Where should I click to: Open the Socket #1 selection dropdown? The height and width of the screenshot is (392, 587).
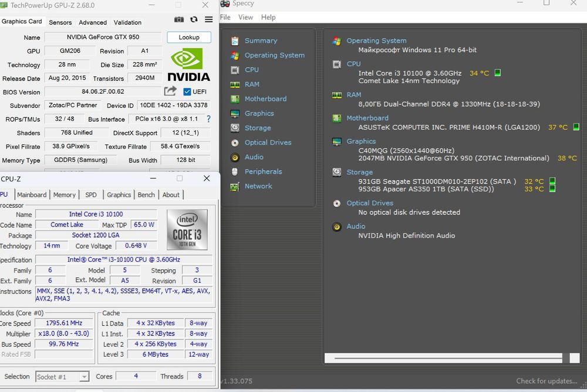pyautogui.click(x=85, y=377)
